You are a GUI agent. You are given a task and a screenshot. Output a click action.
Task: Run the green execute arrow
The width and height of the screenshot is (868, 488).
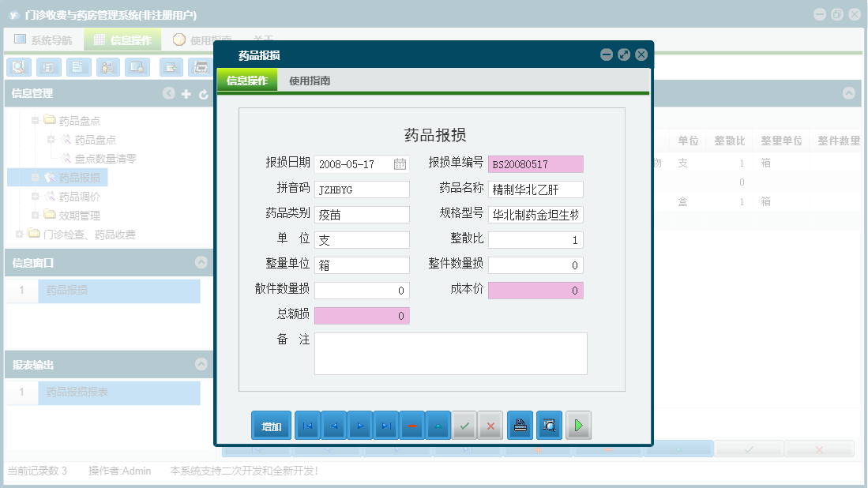click(577, 425)
